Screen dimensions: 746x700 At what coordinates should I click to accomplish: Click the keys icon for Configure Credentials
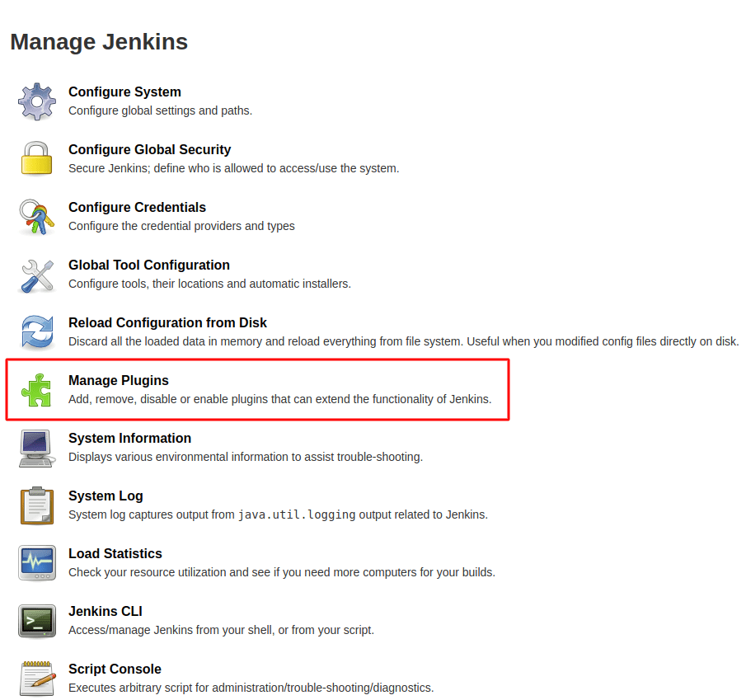coord(37,217)
